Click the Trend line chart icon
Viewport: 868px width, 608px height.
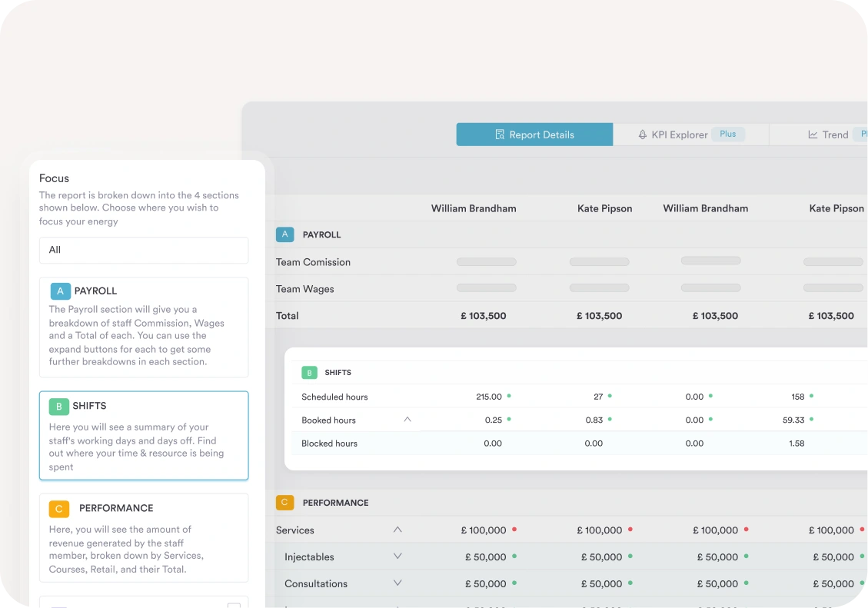(813, 135)
